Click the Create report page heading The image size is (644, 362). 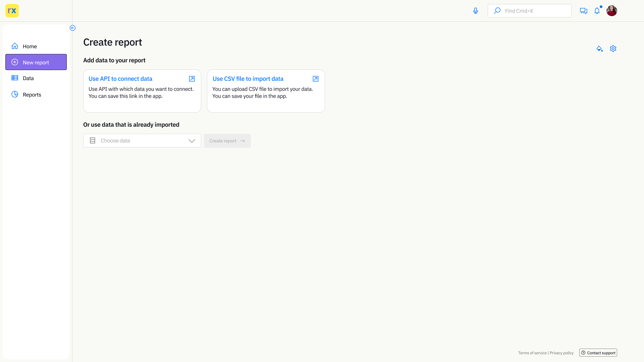[x=112, y=42]
